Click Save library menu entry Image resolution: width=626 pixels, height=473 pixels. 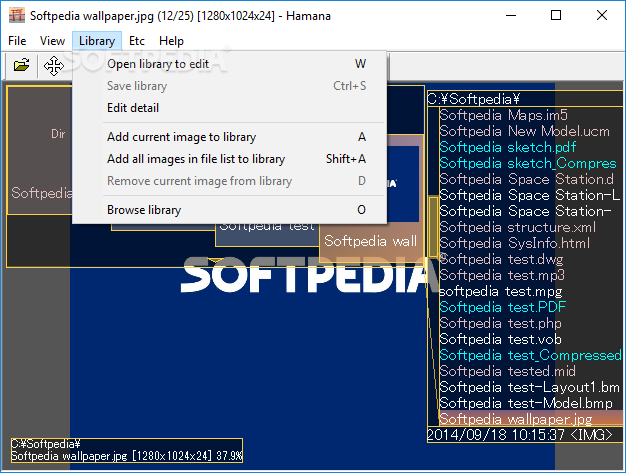(x=230, y=86)
